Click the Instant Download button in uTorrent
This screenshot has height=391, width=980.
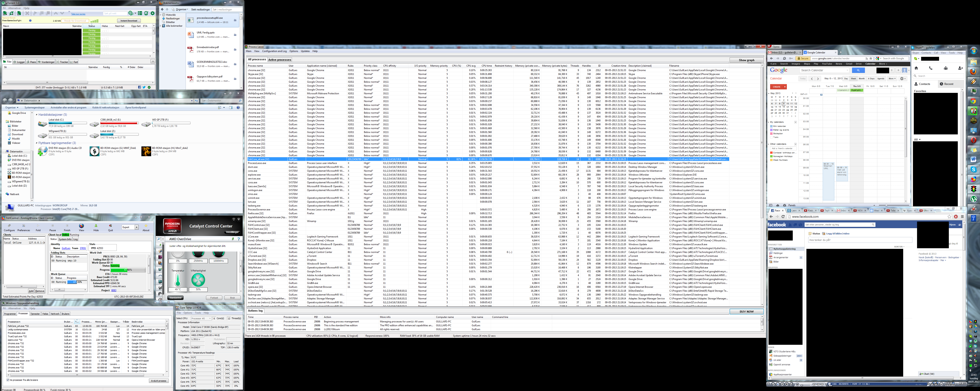tap(129, 21)
